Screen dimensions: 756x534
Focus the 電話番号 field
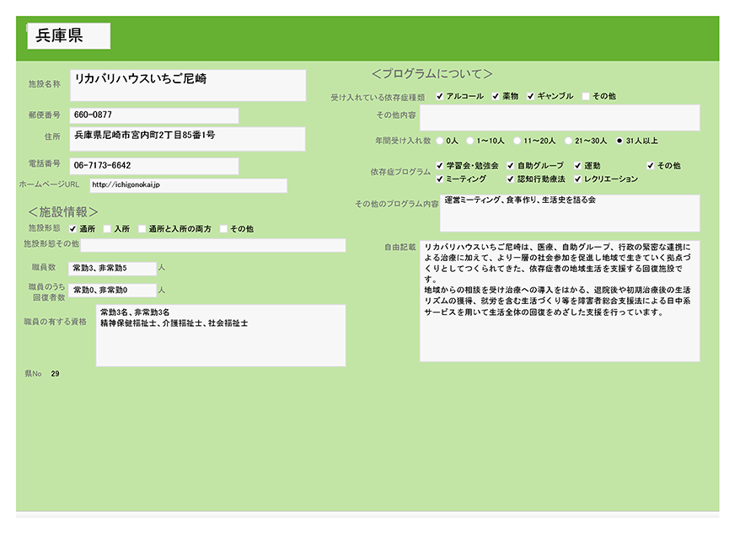pos(153,166)
